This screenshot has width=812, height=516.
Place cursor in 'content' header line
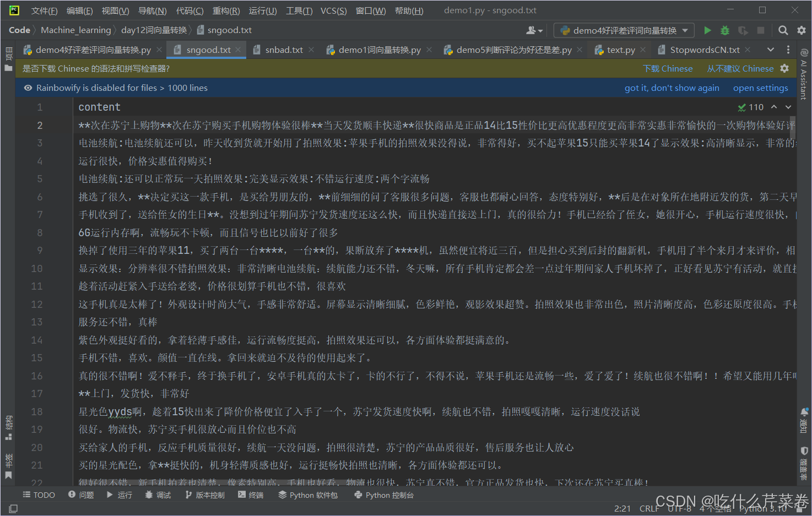click(99, 107)
